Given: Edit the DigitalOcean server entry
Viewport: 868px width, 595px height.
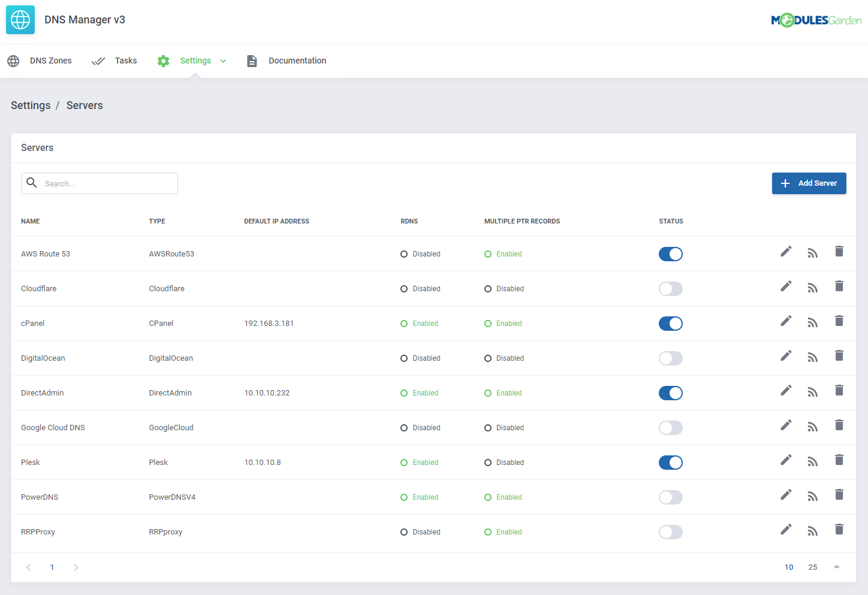Looking at the screenshot, I should click(x=786, y=356).
